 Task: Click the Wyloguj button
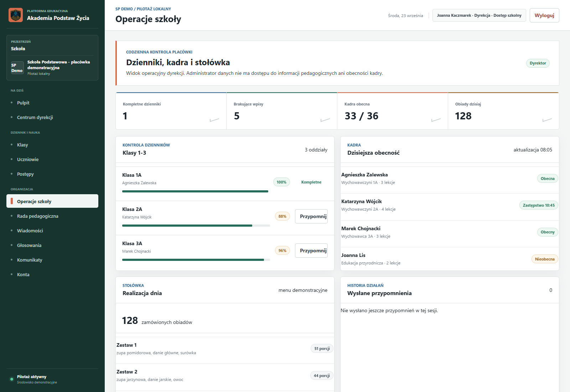pos(544,15)
